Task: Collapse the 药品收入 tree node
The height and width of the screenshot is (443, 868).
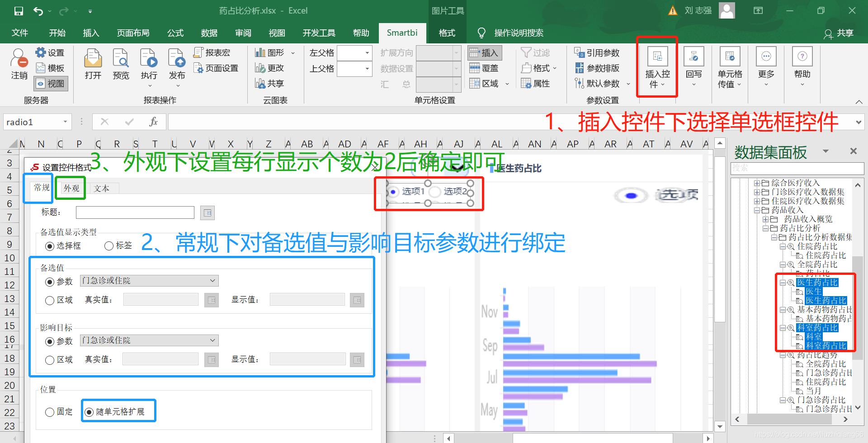Action: pyautogui.click(x=757, y=210)
